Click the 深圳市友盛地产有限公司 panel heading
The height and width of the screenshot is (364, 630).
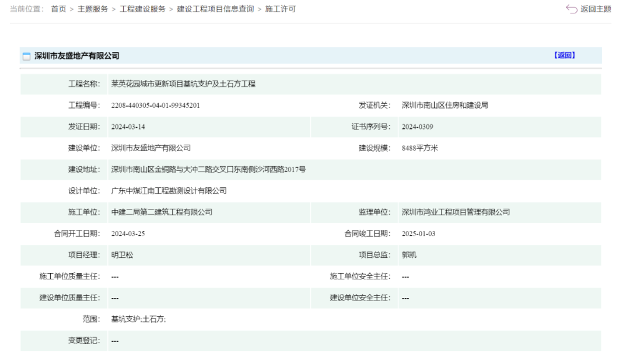[76, 56]
